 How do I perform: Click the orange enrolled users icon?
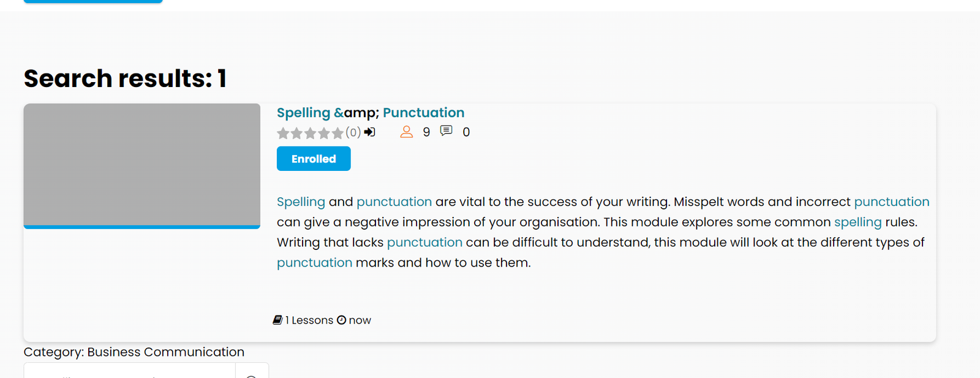[x=407, y=132]
